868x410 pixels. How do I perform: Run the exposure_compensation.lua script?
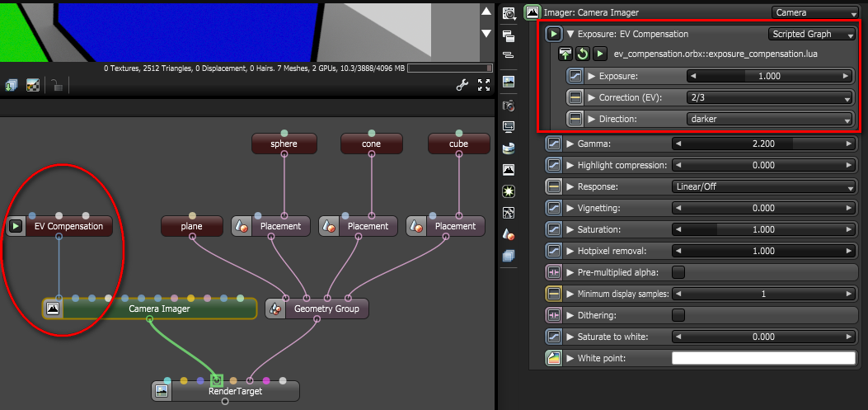click(599, 54)
